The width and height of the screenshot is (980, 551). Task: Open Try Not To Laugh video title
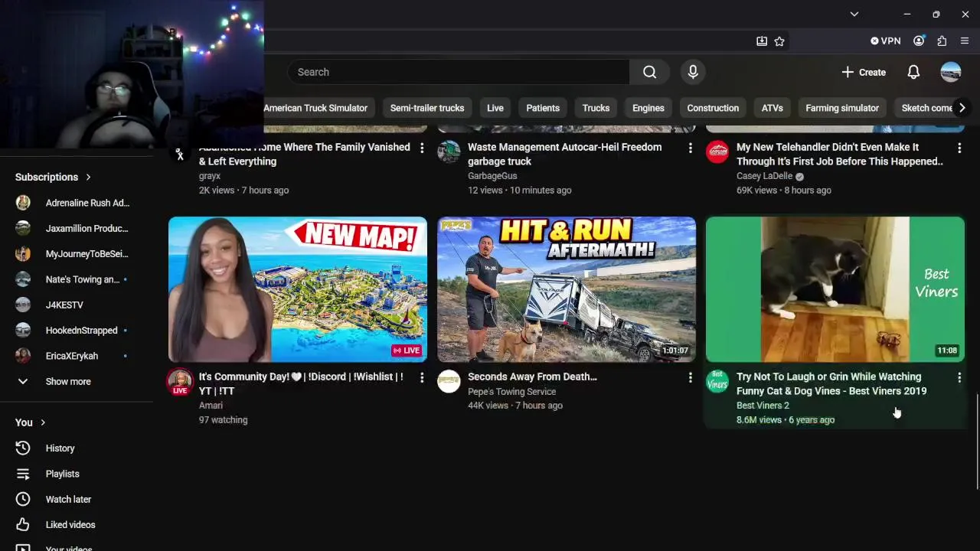[831, 383]
